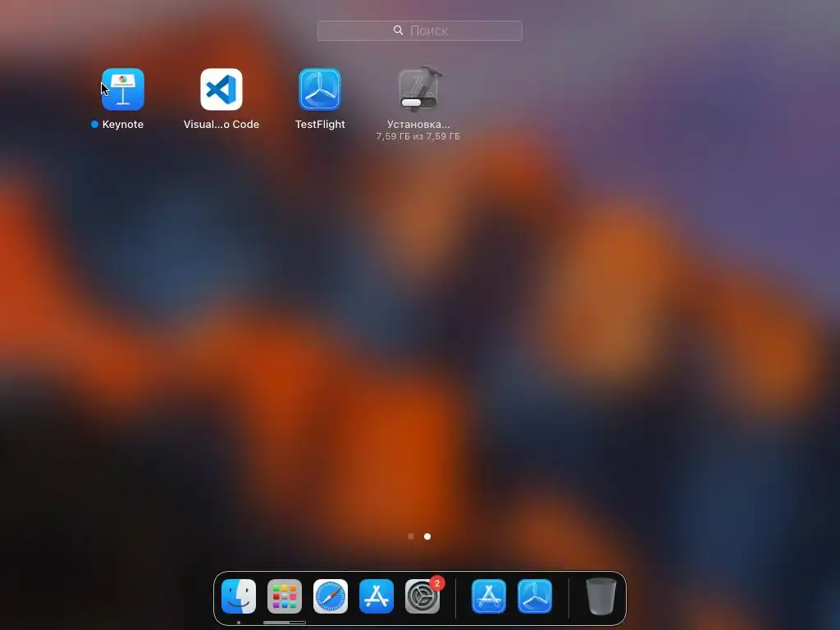Open System Preferences with badge 2
The width and height of the screenshot is (840, 630).
(422, 597)
